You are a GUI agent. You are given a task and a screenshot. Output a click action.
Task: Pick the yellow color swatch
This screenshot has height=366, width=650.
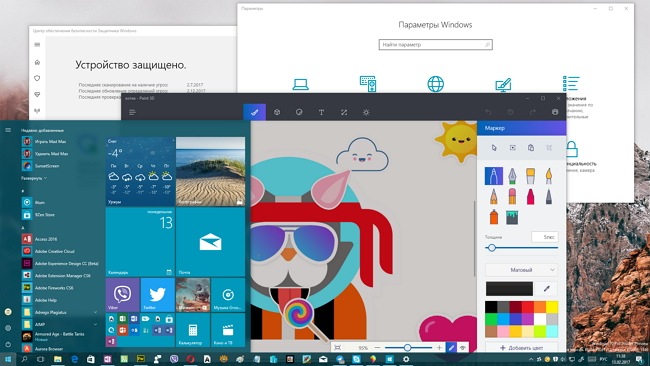tap(551, 307)
